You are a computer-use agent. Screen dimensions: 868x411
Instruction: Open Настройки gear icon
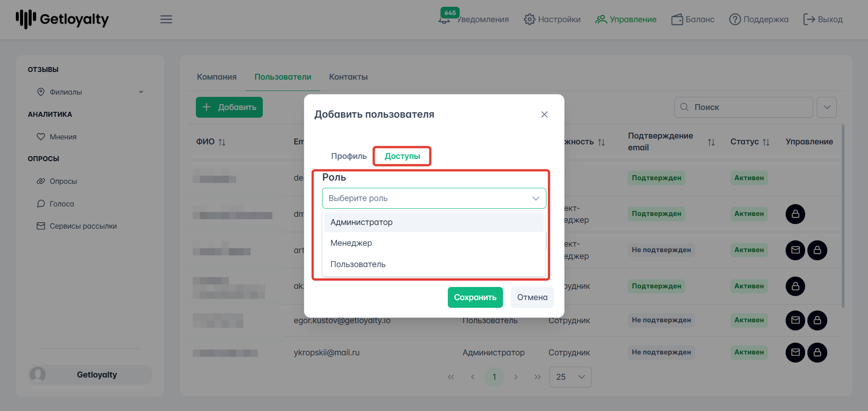[529, 19]
